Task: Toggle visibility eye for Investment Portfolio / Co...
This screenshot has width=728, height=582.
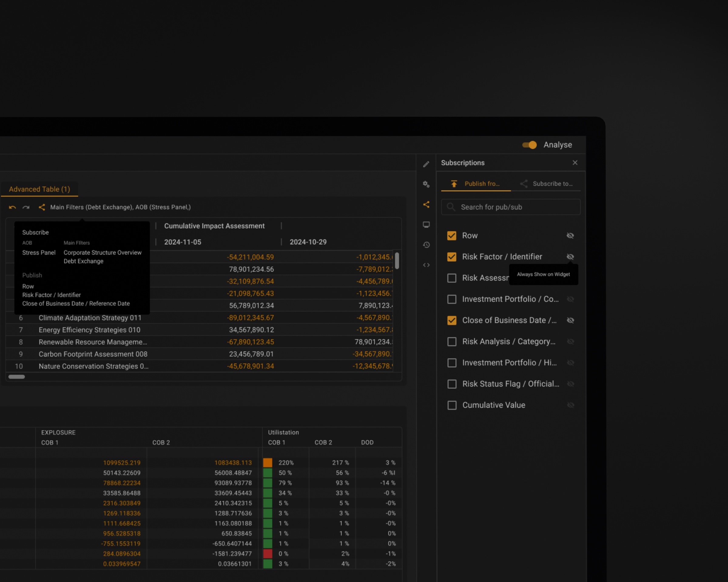Action: [x=570, y=299]
